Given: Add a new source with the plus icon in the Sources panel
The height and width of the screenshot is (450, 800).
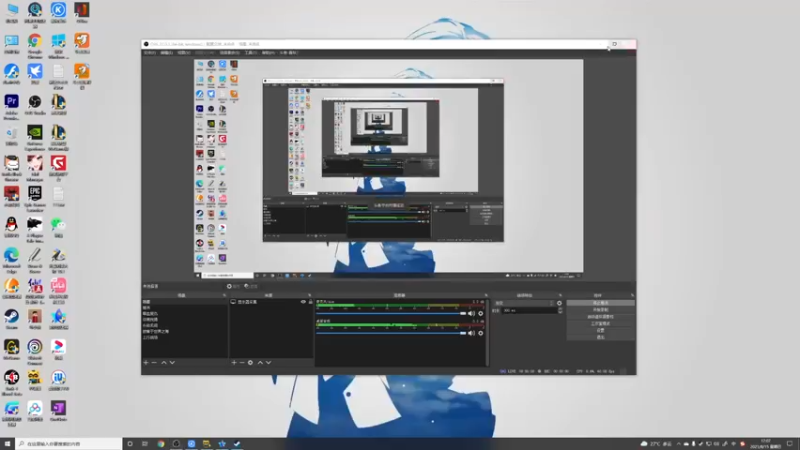Looking at the screenshot, I should click(234, 363).
